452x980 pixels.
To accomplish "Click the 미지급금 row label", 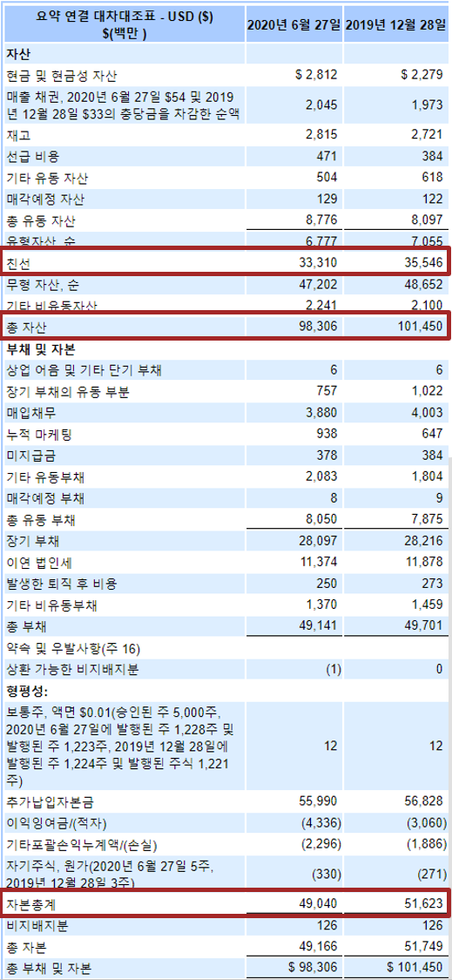I will pos(29,456).
